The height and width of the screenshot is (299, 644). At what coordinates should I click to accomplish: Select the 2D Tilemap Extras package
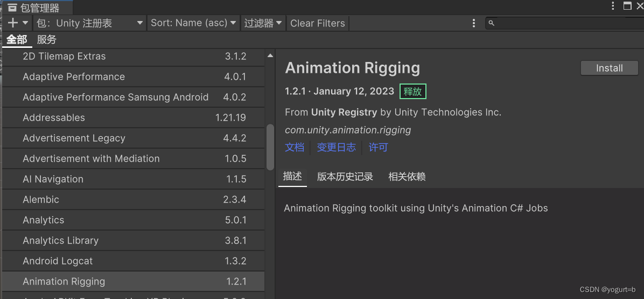point(134,56)
